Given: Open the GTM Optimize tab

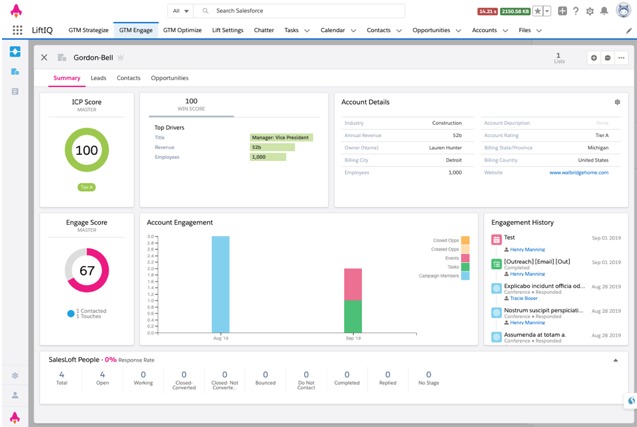Looking at the screenshot, I should tap(182, 30).
